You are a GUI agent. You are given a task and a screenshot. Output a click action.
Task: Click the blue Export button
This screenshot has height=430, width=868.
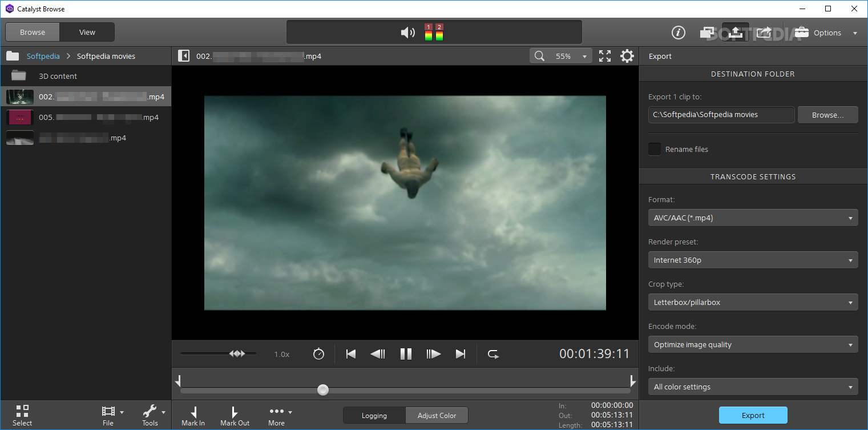click(753, 415)
